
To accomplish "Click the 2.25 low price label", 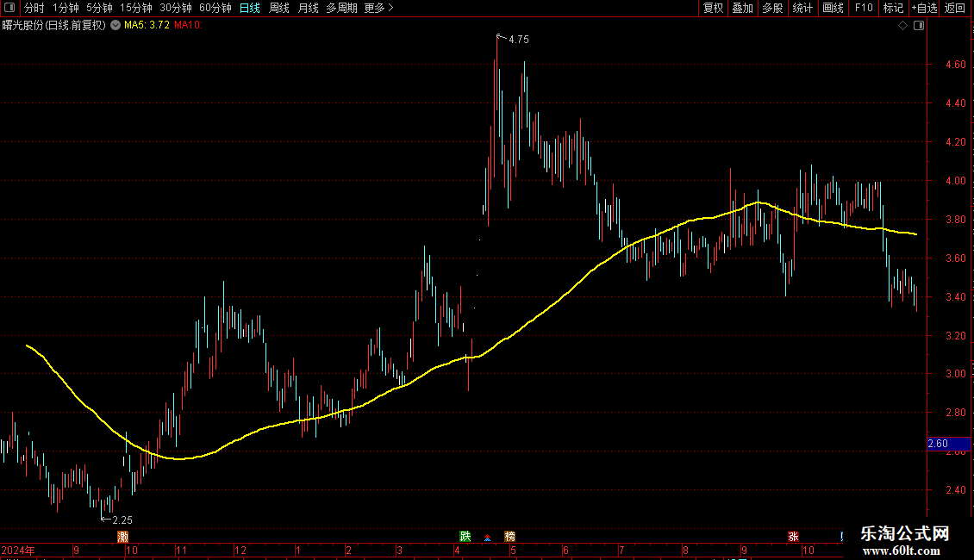I will click(x=122, y=520).
